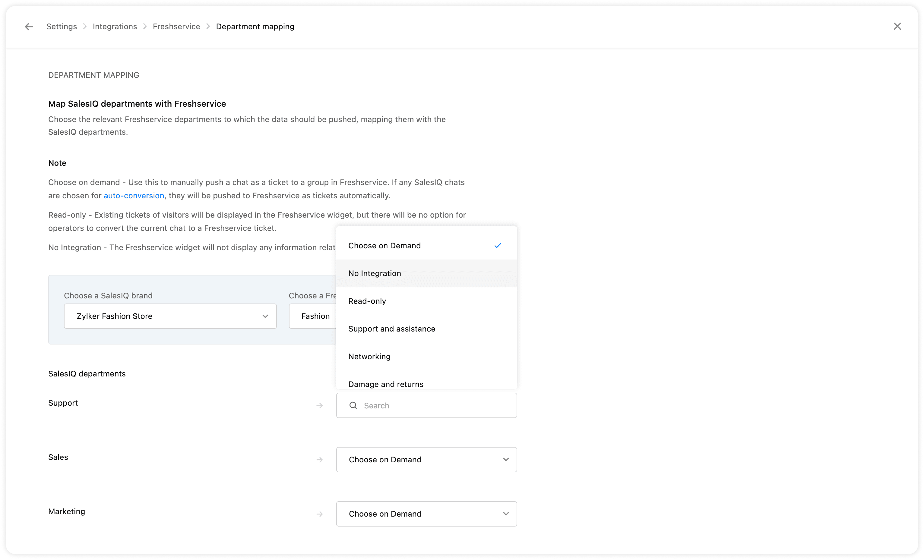Go to Settings in the breadcrumb
The width and height of the screenshot is (924, 560).
tap(62, 27)
